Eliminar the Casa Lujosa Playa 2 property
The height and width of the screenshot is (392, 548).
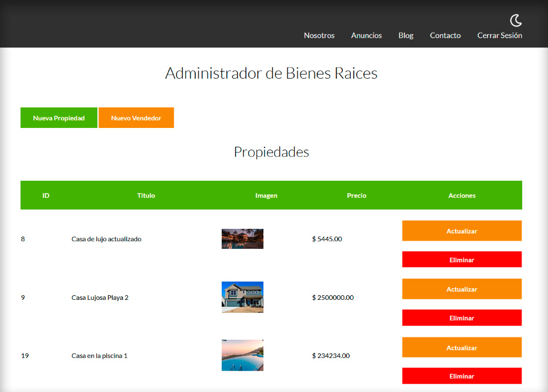(x=462, y=317)
